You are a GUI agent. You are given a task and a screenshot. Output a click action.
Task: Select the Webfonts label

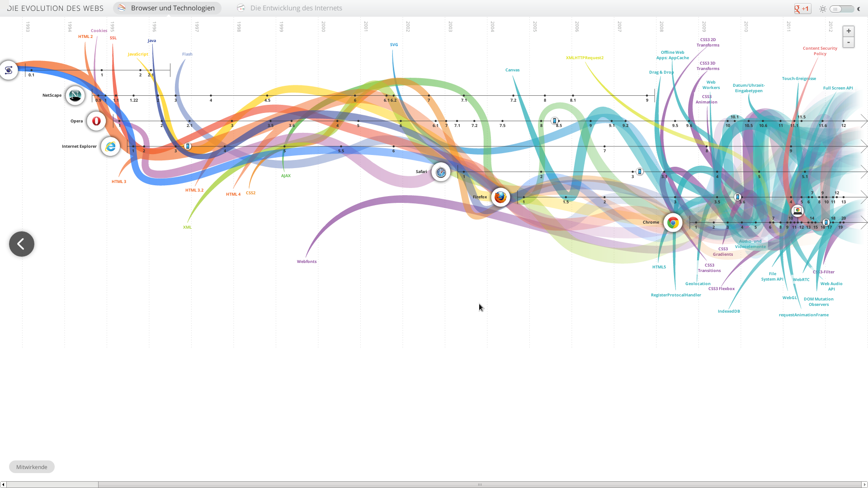point(307,262)
